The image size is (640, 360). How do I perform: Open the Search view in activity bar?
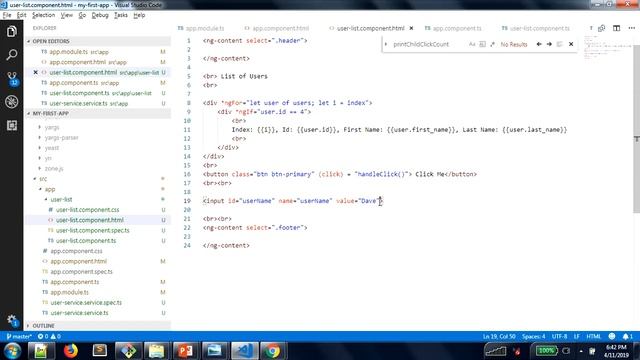click(11, 55)
